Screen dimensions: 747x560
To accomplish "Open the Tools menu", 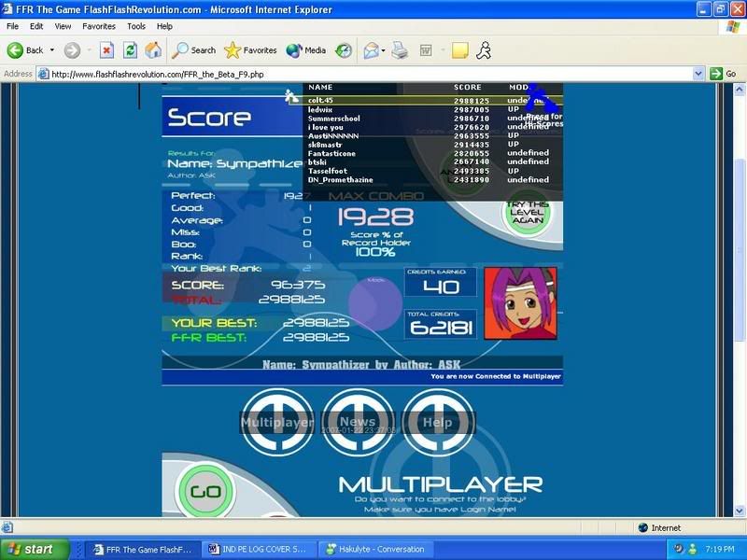I will [135, 26].
